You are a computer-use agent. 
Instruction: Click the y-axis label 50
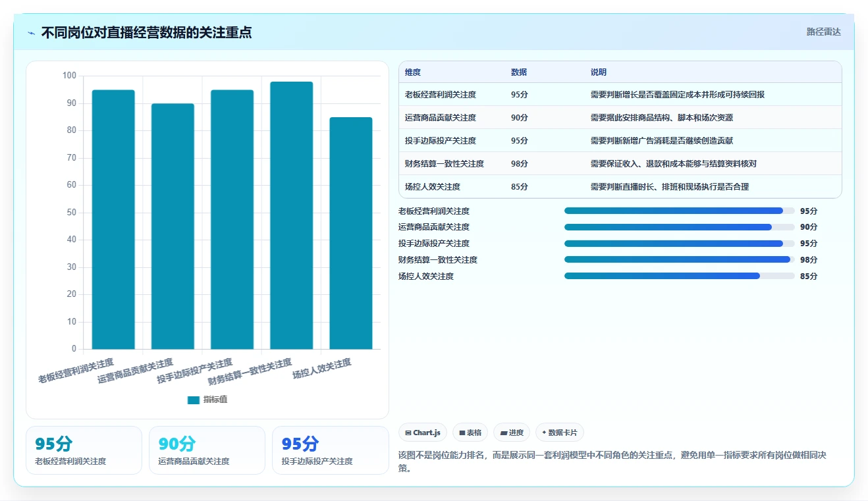(x=72, y=213)
